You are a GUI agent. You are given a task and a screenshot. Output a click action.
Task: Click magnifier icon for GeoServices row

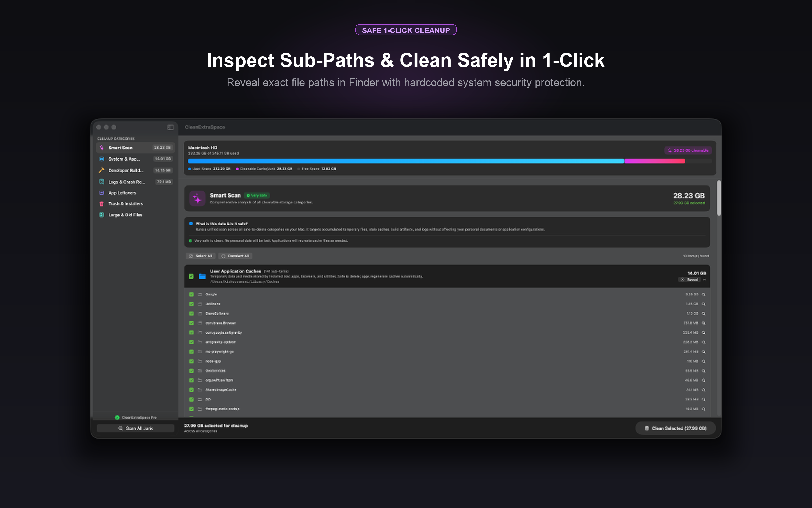[x=704, y=371]
